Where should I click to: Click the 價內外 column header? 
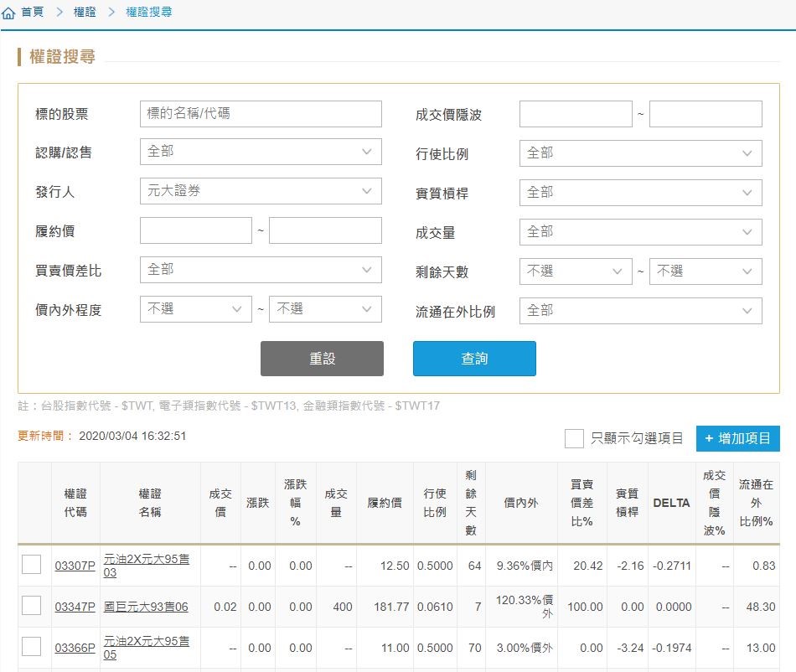coord(521,503)
